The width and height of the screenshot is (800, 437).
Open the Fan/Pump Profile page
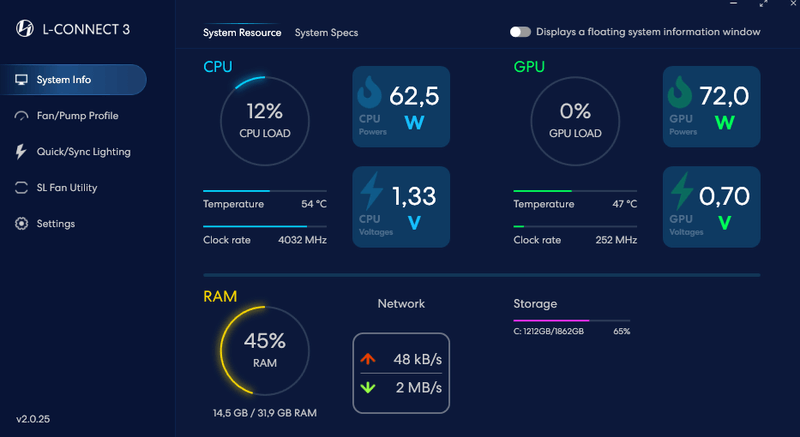[x=77, y=116]
